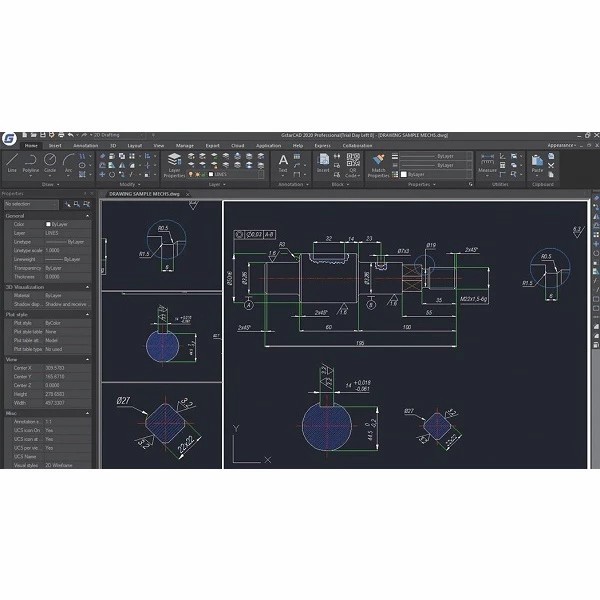Switch to the Manage ribbon tab
600x600 pixels.
(184, 146)
